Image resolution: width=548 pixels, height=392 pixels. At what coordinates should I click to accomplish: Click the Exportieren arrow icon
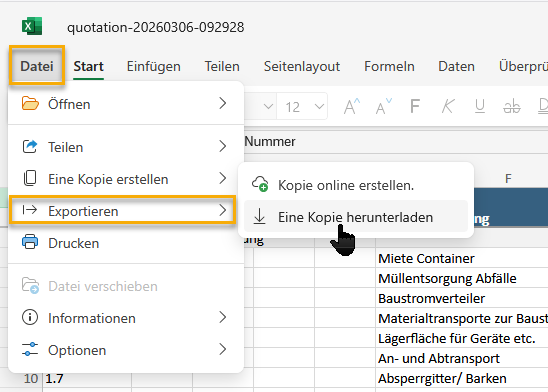pyautogui.click(x=30, y=210)
